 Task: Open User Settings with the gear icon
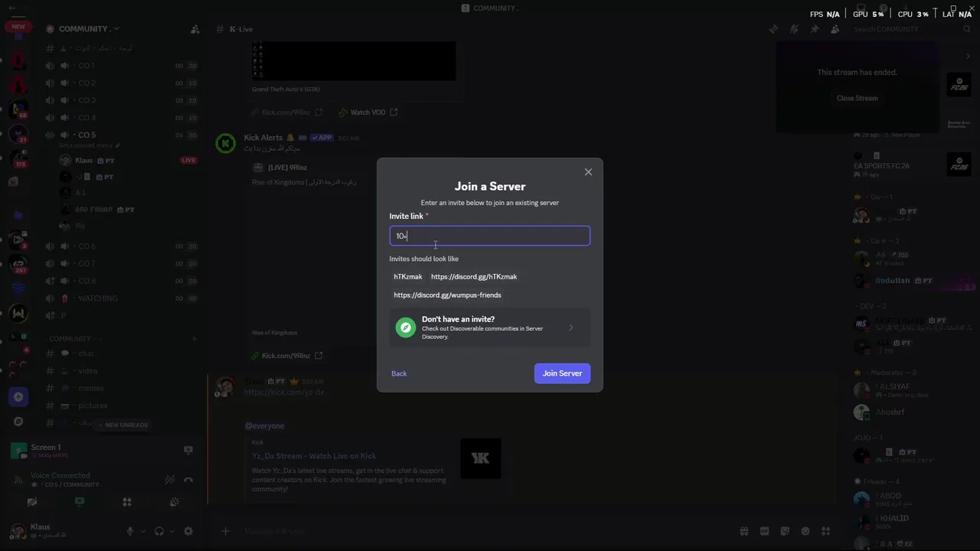pyautogui.click(x=188, y=531)
